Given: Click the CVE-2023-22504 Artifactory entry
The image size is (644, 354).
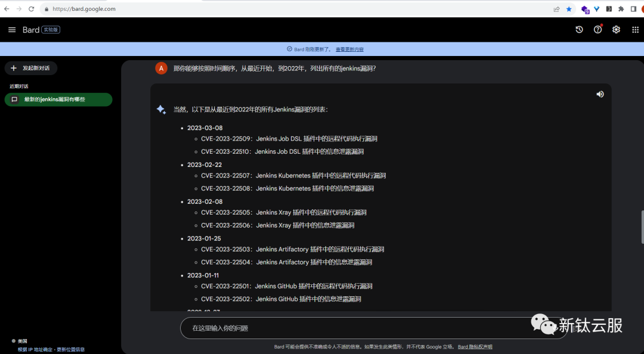Looking at the screenshot, I should 286,262.
